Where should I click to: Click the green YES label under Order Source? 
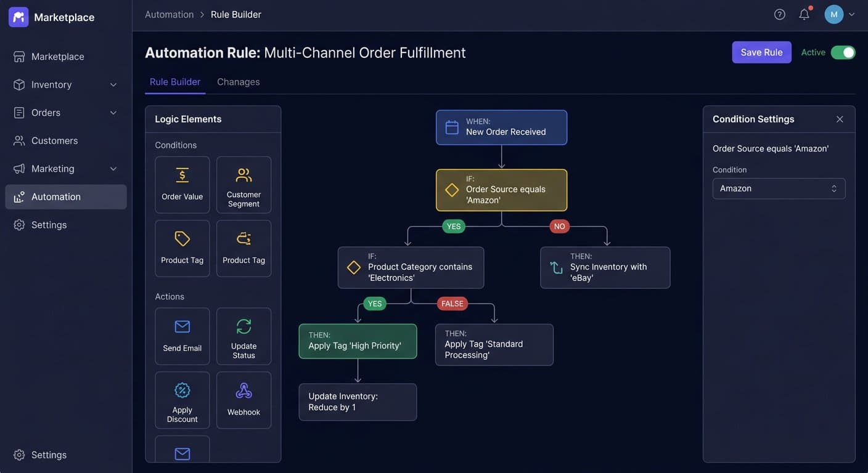454,226
